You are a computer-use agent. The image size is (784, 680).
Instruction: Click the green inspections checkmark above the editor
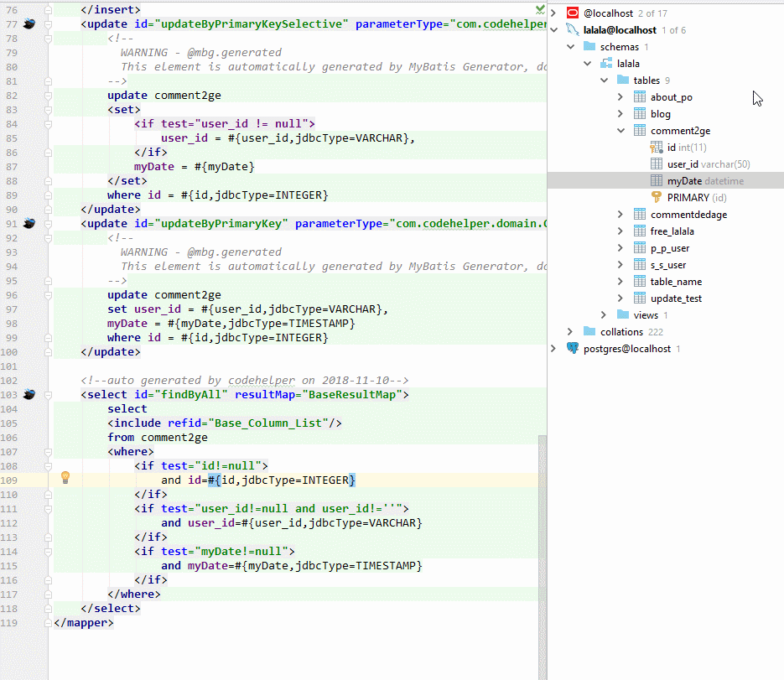pos(540,8)
